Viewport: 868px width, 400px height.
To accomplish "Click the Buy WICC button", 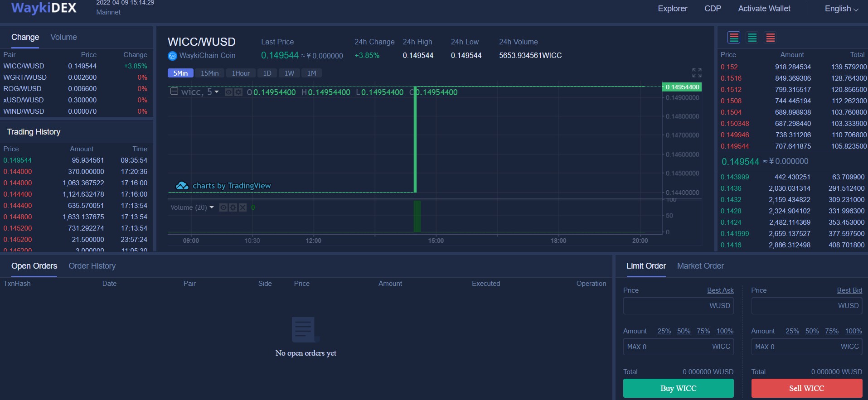I will pyautogui.click(x=679, y=388).
